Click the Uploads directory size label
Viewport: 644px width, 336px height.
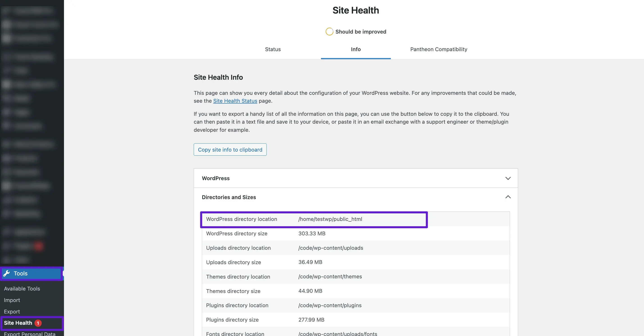coord(234,262)
